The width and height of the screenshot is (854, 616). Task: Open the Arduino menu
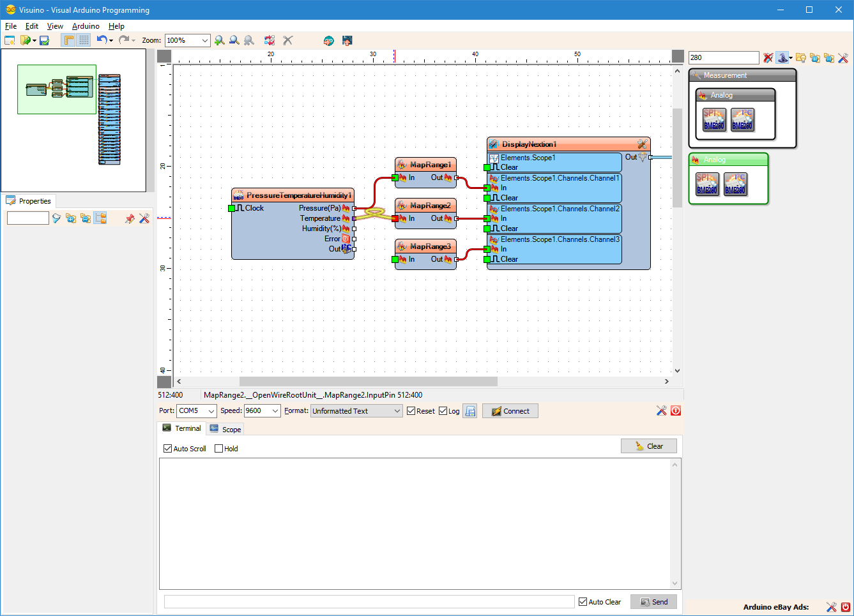[x=86, y=26]
